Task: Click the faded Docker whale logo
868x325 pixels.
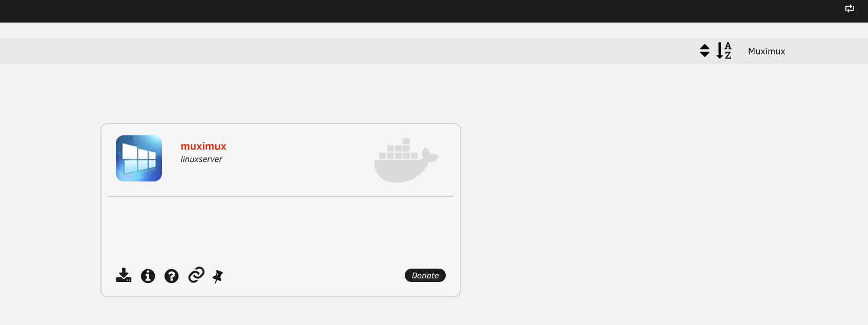Action: (406, 160)
